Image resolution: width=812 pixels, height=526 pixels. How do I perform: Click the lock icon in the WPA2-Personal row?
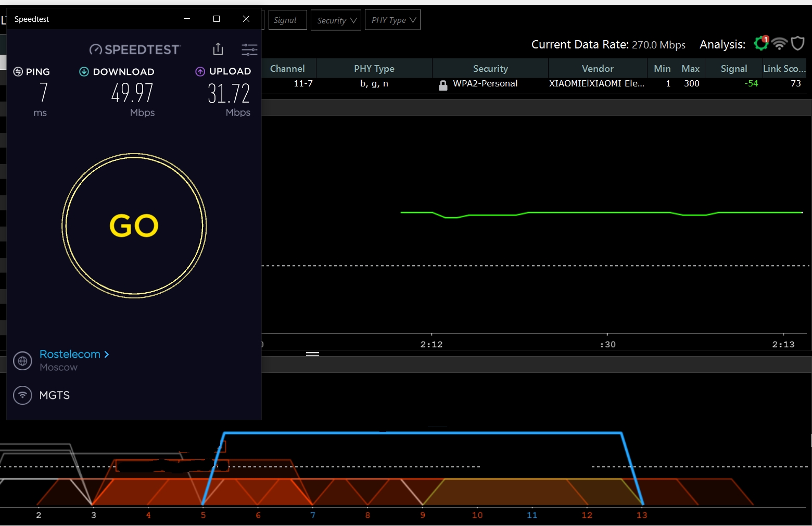(443, 85)
